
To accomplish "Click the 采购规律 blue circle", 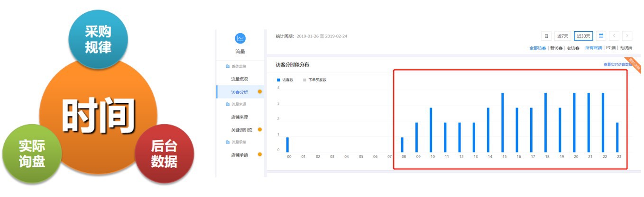I will [98, 38].
